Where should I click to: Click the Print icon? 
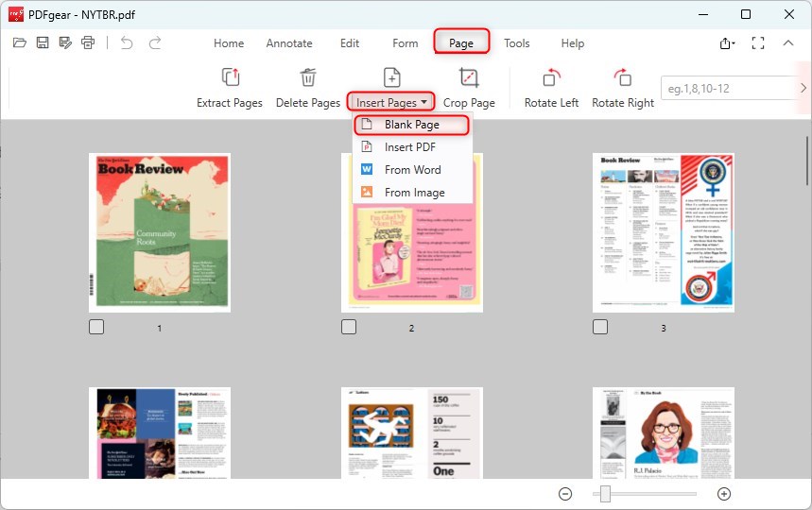point(88,42)
